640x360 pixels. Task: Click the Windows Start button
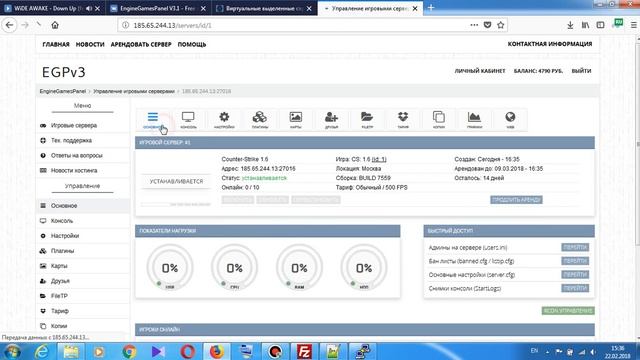[x=13, y=351]
